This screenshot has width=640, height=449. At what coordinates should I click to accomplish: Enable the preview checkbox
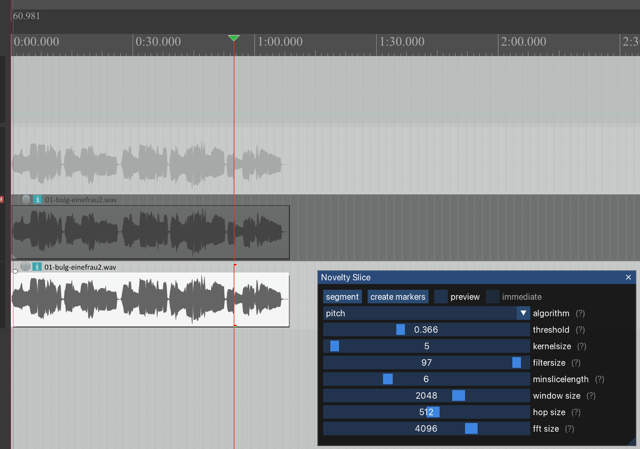[441, 297]
